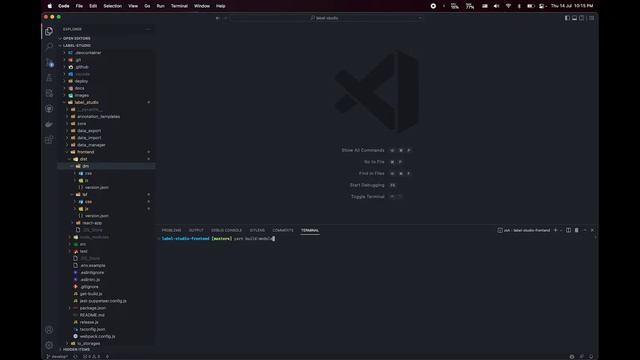Split the terminal panel
This screenshot has height=360, width=640.
coord(569,230)
